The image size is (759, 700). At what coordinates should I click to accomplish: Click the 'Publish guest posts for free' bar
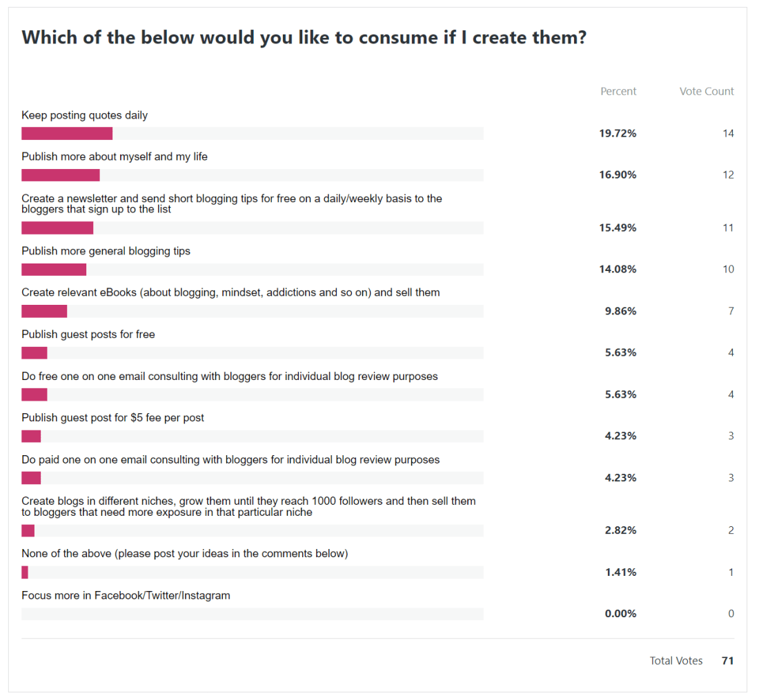pos(252,353)
